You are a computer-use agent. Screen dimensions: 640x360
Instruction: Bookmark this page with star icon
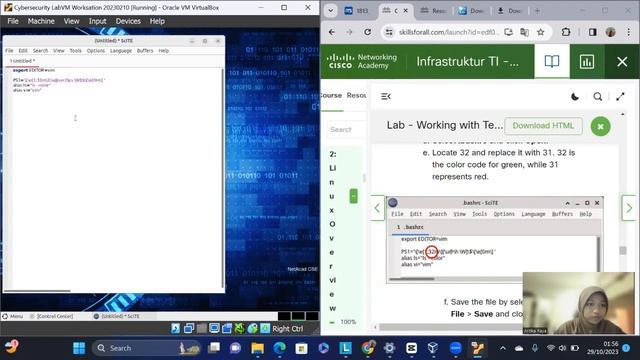pyautogui.click(x=540, y=32)
